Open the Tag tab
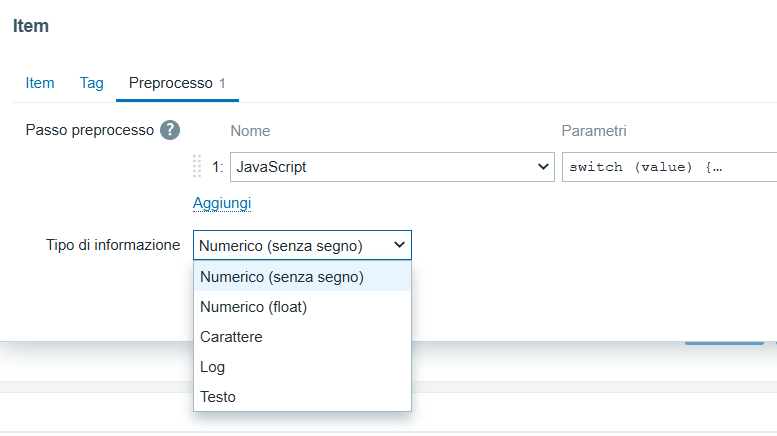Viewport: 777px width, 436px height. 92,83
